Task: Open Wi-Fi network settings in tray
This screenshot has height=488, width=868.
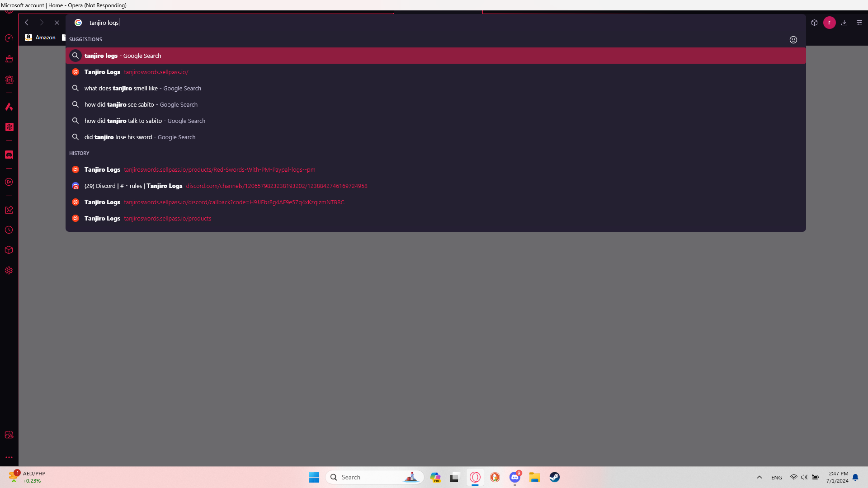Action: pos(793,477)
